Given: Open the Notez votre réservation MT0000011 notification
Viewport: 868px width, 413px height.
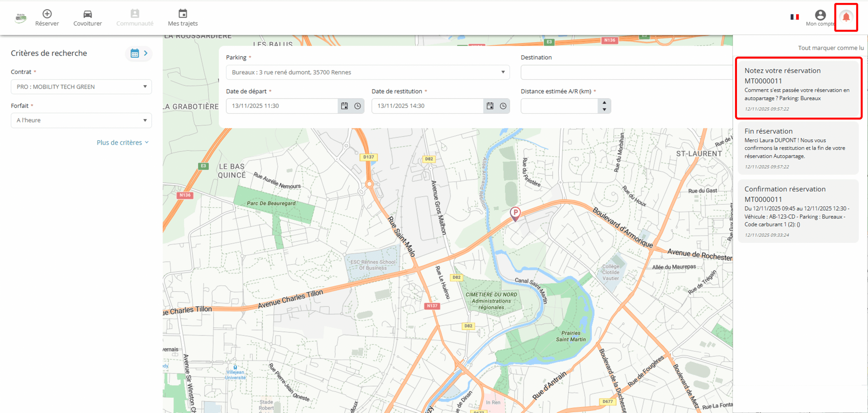Looking at the screenshot, I should [x=798, y=89].
